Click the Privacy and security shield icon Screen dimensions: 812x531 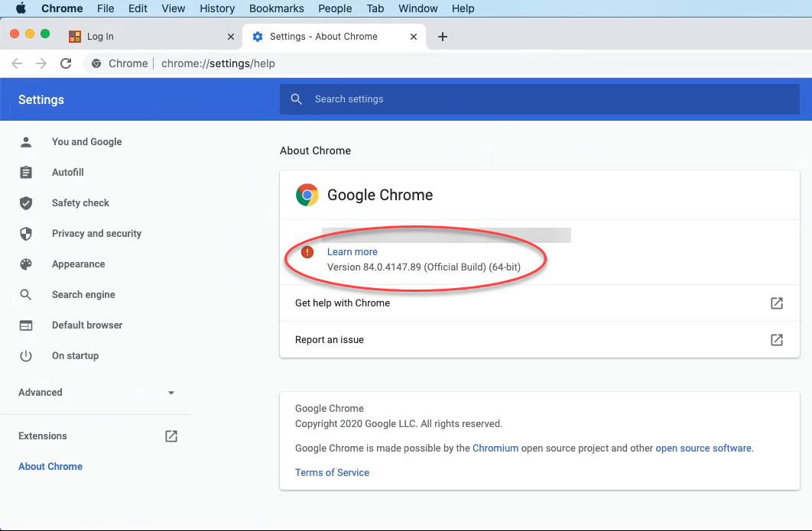[x=26, y=234]
